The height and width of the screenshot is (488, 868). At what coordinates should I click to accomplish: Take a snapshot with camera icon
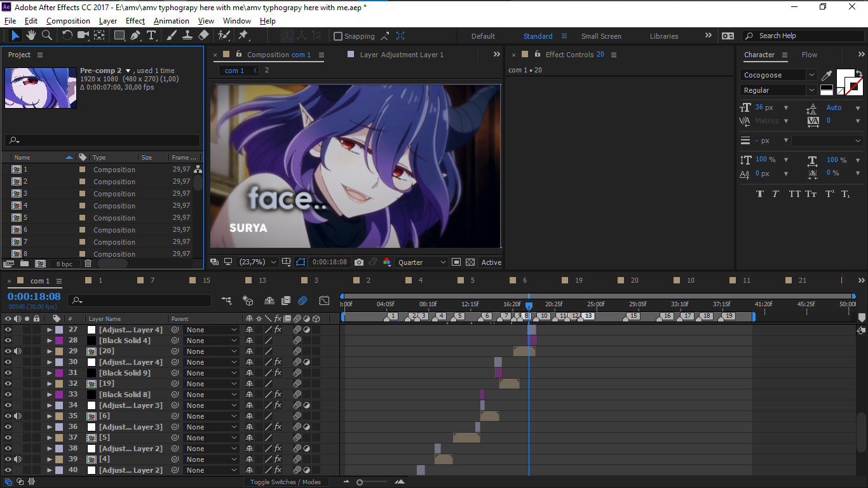click(x=359, y=262)
